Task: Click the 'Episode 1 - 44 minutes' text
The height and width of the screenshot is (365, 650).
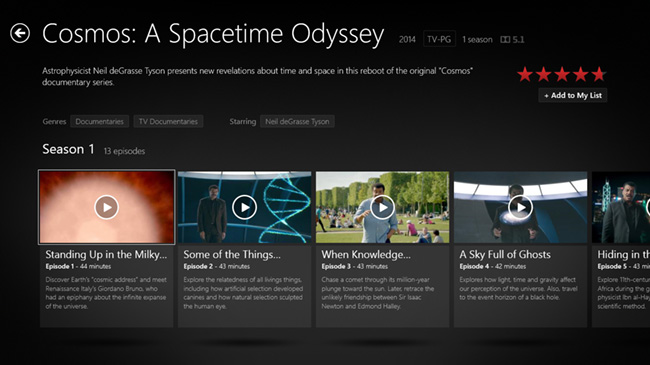Action: 78,266
